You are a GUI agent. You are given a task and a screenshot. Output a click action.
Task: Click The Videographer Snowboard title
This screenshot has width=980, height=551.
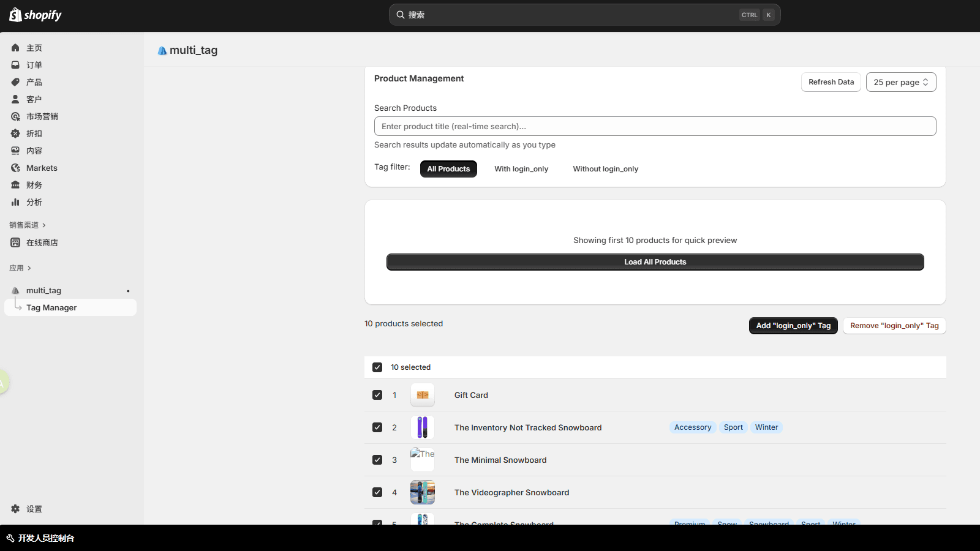(x=511, y=493)
